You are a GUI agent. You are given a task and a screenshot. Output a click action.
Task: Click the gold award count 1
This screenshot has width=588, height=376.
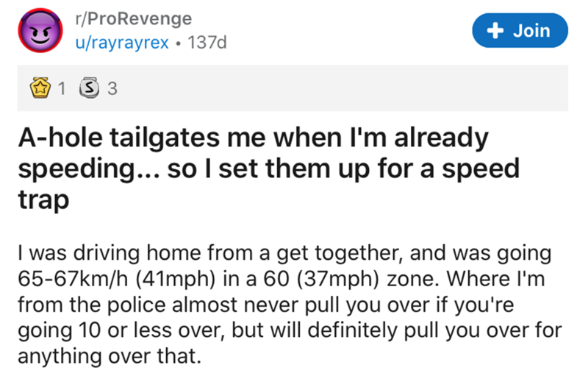tap(63, 90)
